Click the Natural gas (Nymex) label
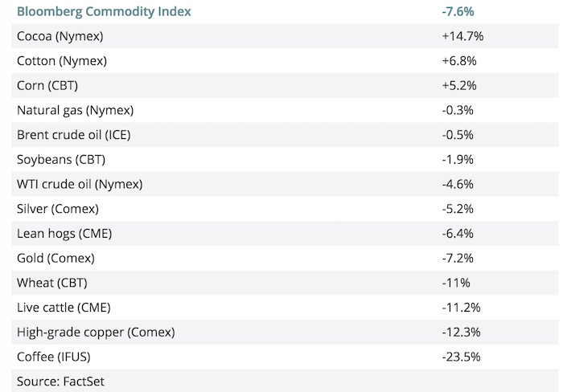This screenshot has width=563, height=392. tap(75, 110)
